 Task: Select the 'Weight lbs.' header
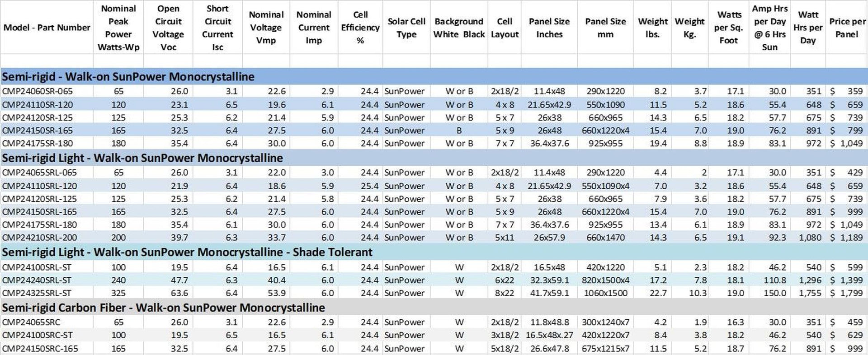653,28
